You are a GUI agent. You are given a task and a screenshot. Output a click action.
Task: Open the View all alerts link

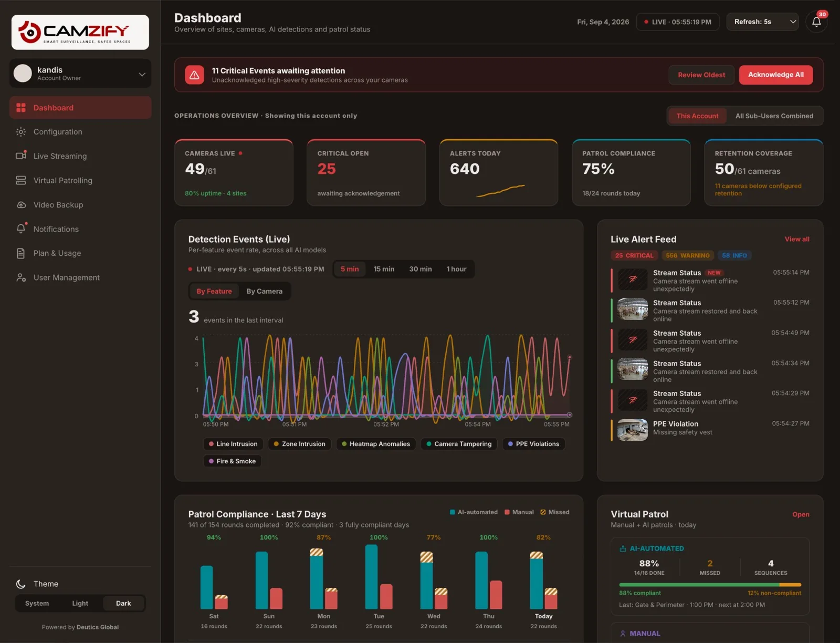pos(796,239)
